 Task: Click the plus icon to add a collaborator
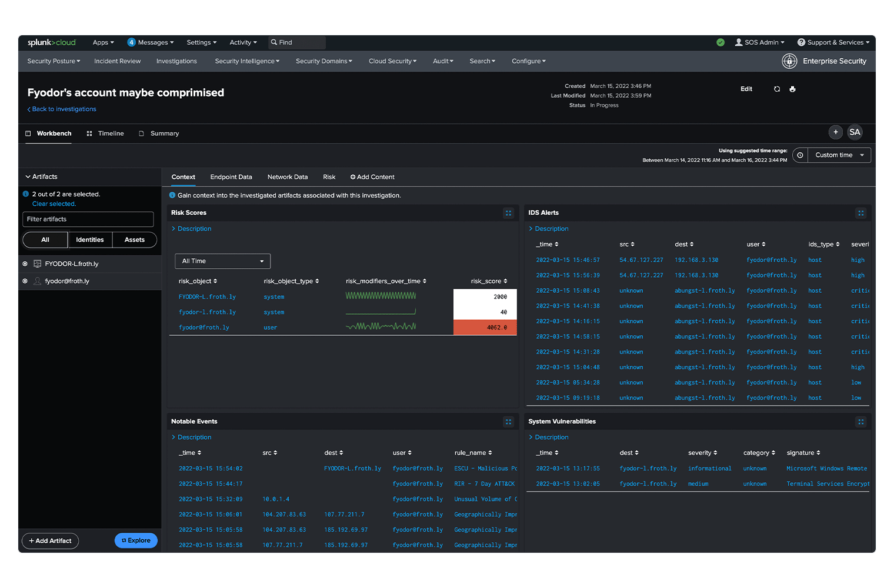(836, 132)
